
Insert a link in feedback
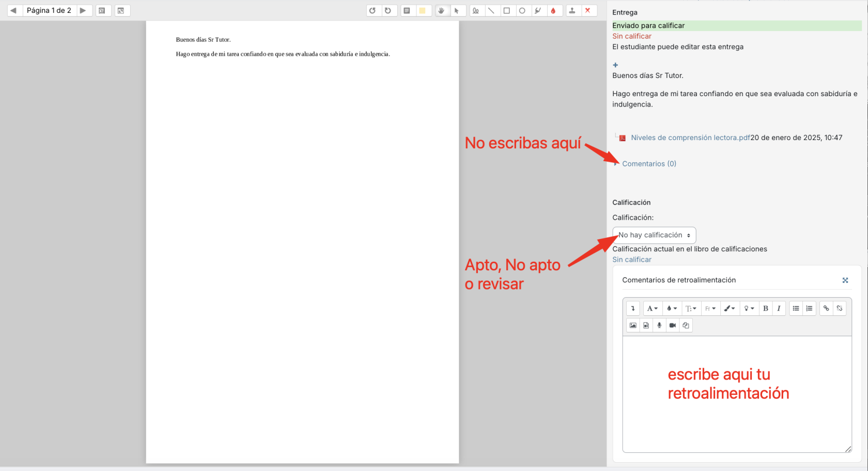(826, 308)
